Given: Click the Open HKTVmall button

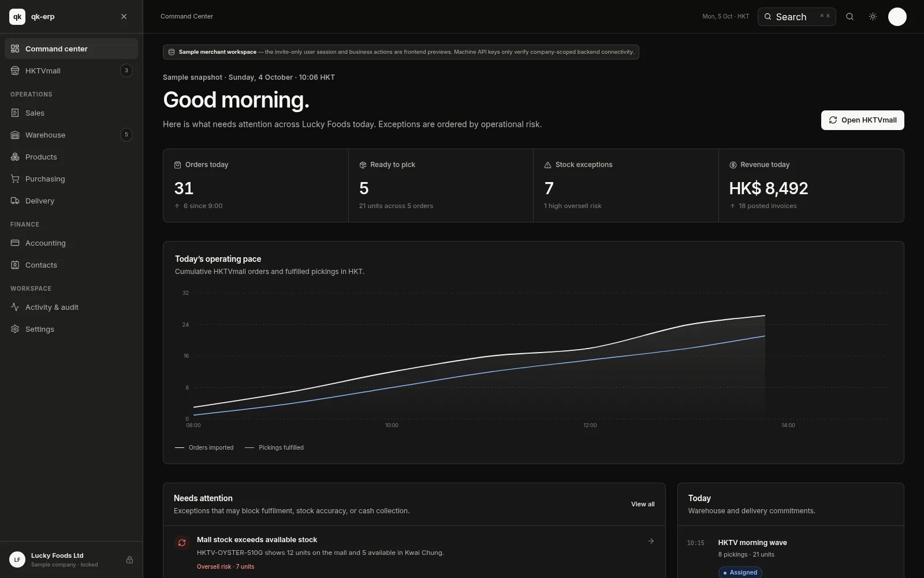Looking at the screenshot, I should tap(862, 120).
